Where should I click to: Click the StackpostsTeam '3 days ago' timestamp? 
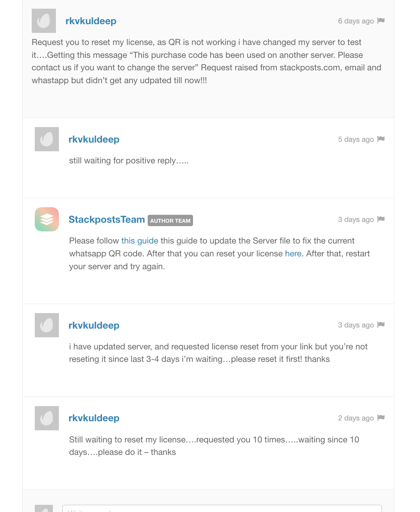click(x=356, y=220)
